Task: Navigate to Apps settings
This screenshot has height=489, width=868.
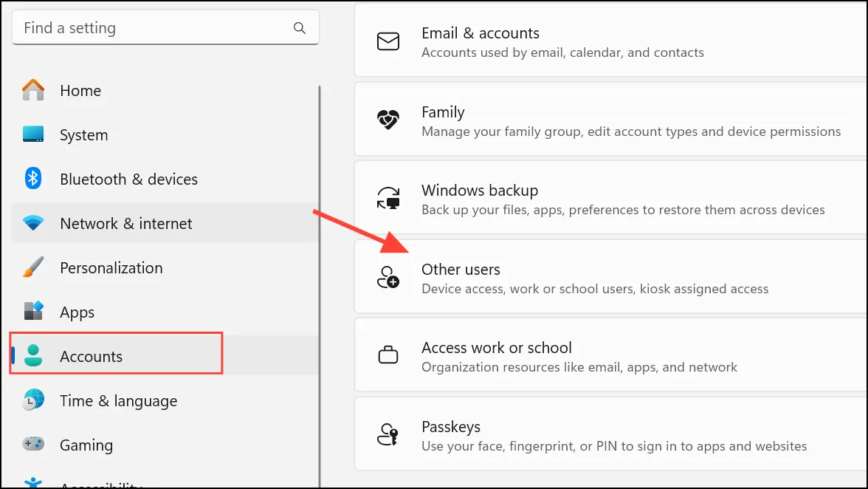Action: 165,312
